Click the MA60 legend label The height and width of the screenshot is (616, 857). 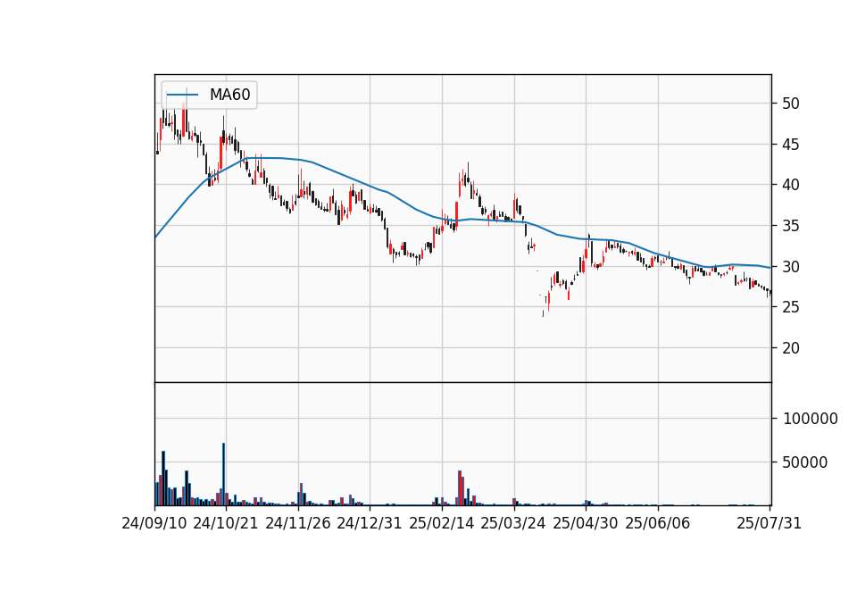pos(229,95)
